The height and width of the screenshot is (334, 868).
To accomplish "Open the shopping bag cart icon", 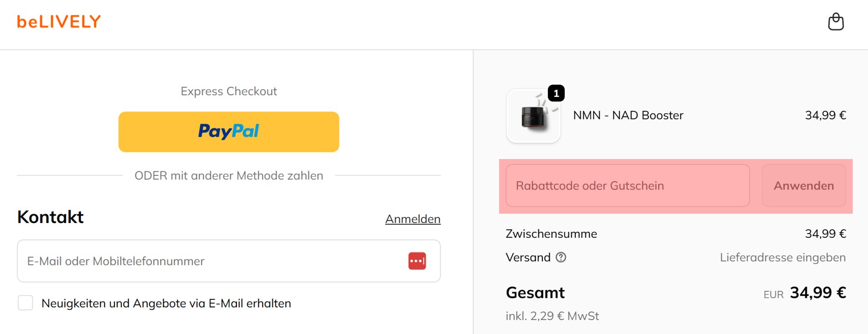I will coord(835,22).
